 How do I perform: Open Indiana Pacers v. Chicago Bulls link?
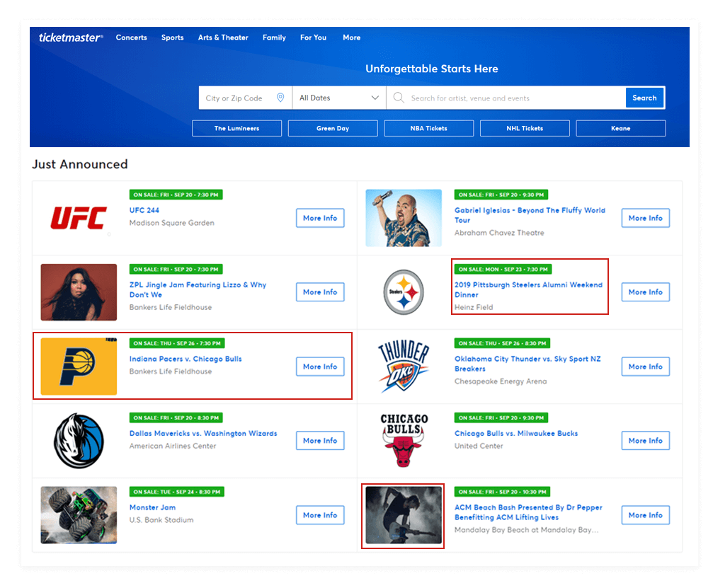186,359
